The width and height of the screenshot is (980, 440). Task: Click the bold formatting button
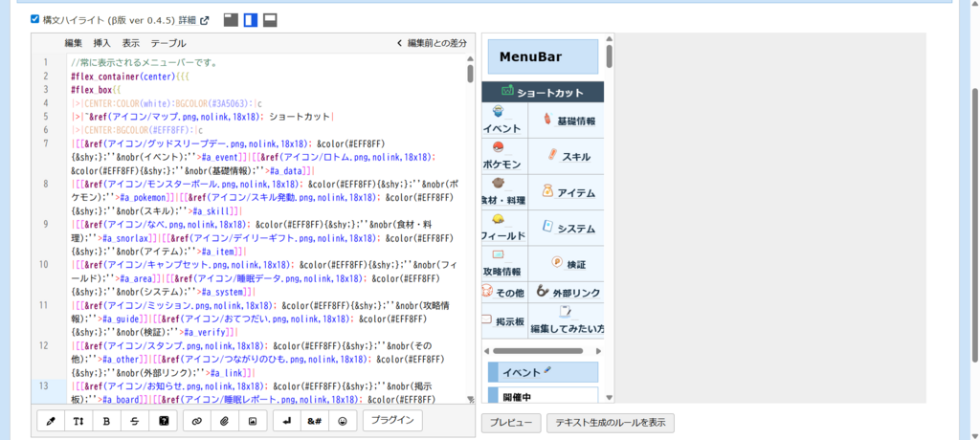[107, 421]
